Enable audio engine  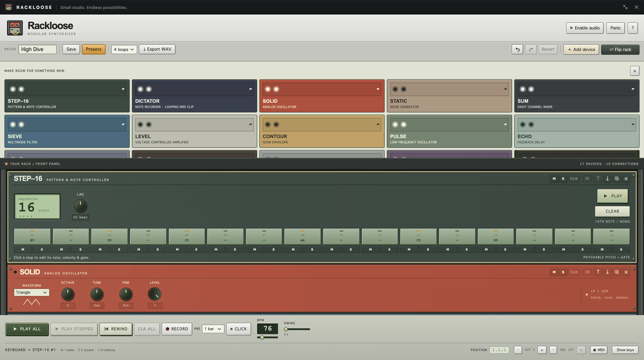(585, 28)
